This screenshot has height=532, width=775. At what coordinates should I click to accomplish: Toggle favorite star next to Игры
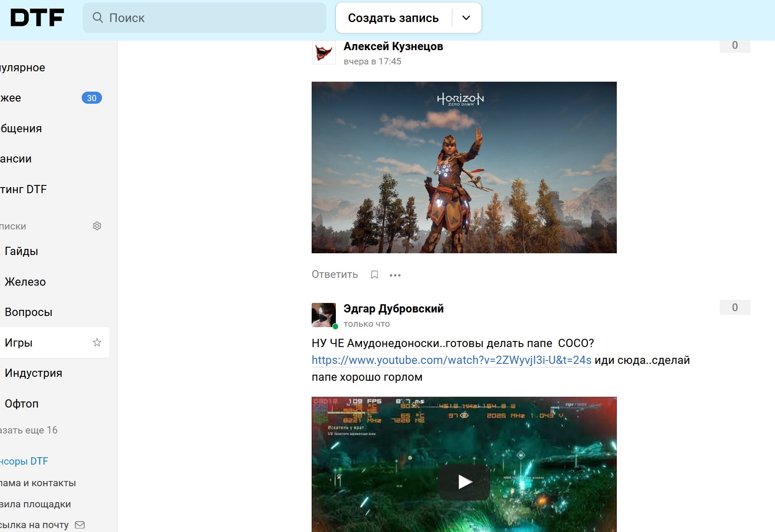(97, 343)
